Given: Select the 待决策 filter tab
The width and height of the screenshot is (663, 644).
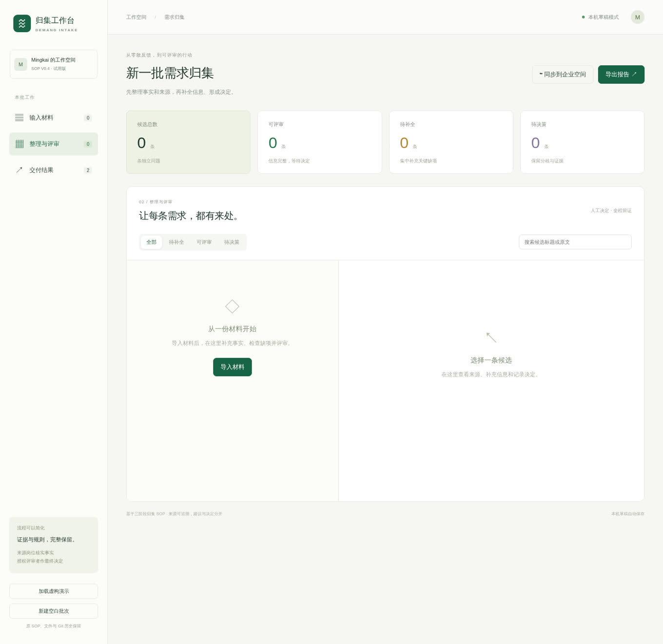Looking at the screenshot, I should pos(232,242).
